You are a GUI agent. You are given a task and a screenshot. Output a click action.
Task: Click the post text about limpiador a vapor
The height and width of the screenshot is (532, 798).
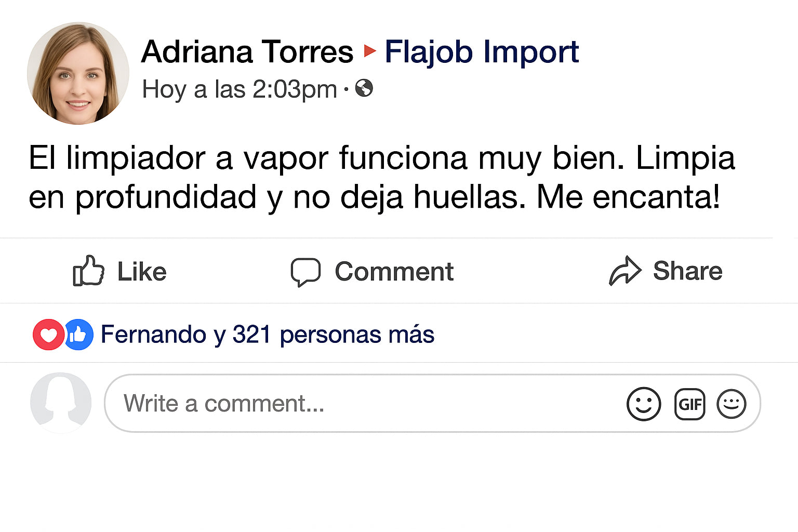[381, 177]
